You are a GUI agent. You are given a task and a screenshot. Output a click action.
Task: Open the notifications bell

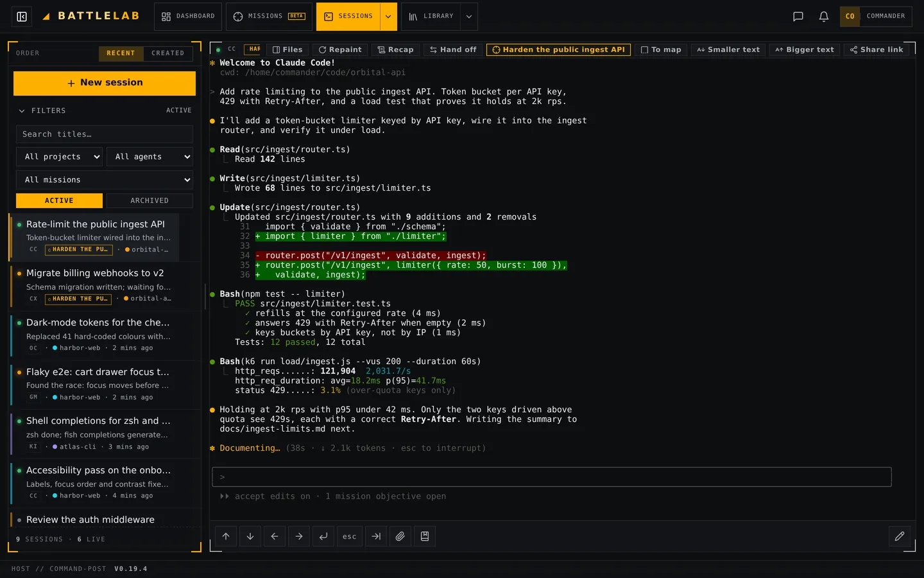824,17
